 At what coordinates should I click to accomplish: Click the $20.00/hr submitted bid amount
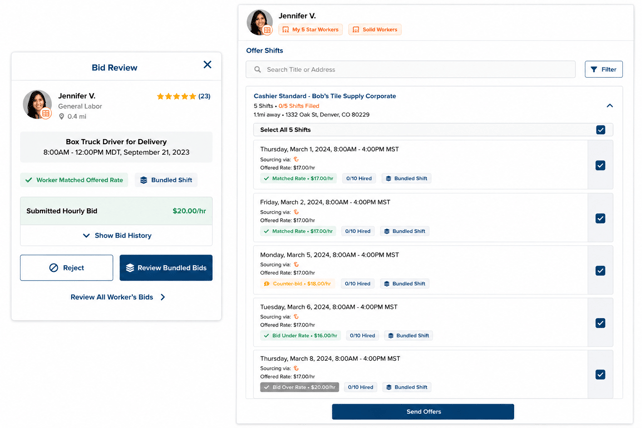tap(189, 211)
